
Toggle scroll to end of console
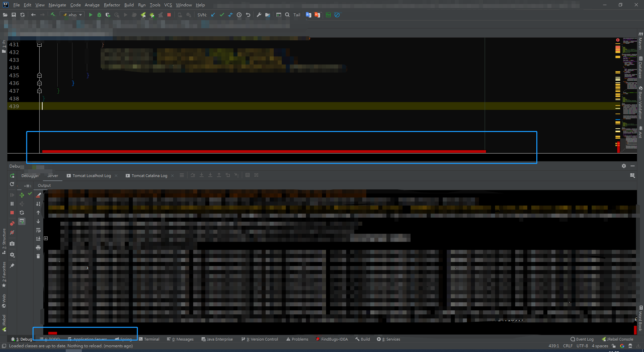click(38, 238)
